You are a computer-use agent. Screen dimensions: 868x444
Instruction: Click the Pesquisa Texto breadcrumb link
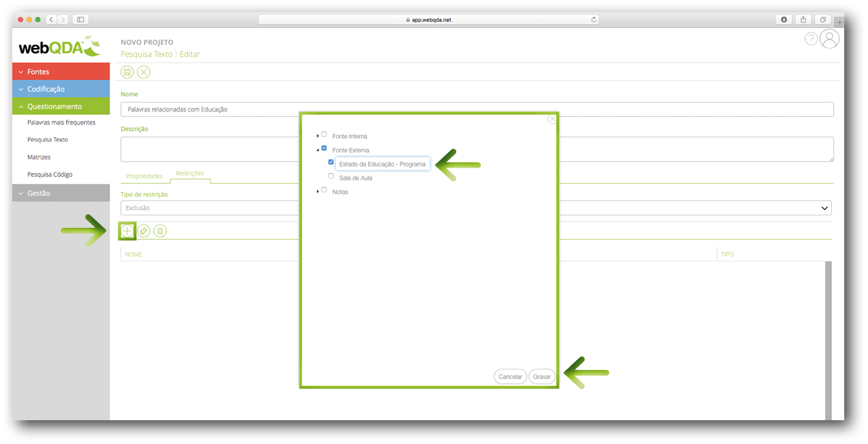(x=146, y=54)
